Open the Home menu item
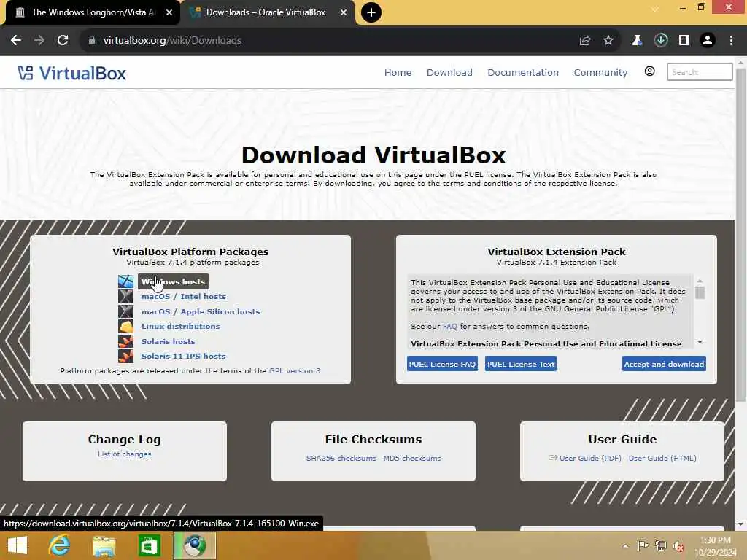 [x=398, y=72]
